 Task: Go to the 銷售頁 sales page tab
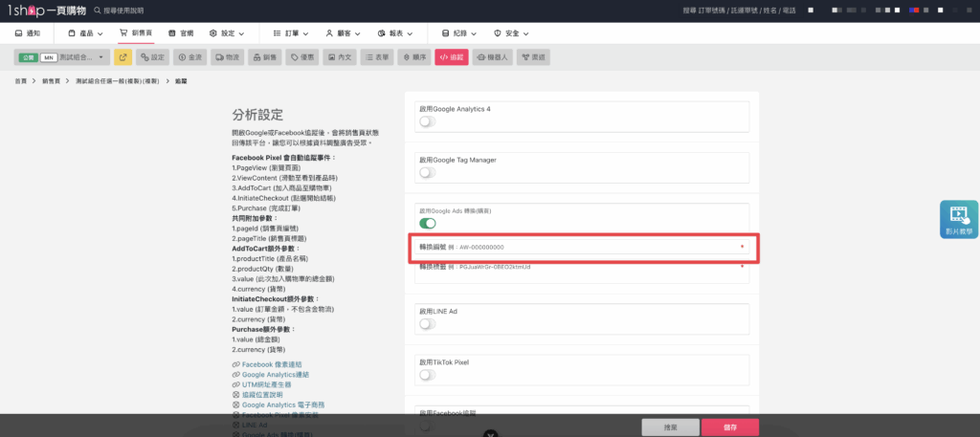[136, 33]
